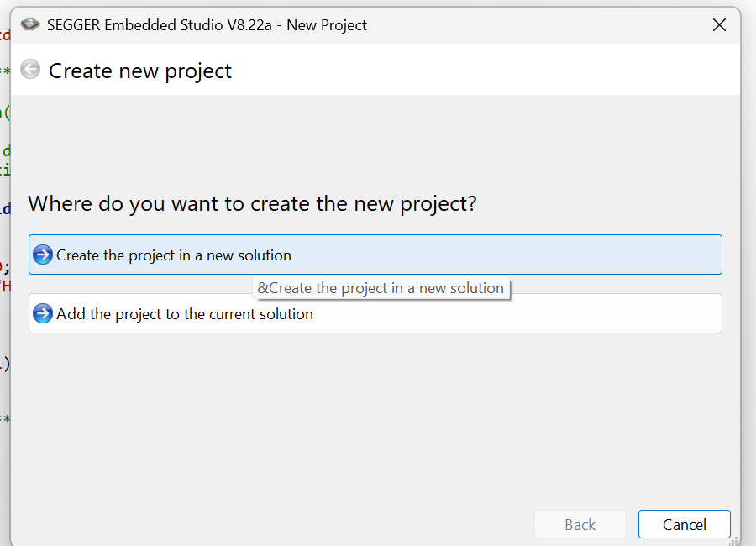Viewport: 756px width, 546px height.
Task: Click the round back arrow icon in header
Action: tap(30, 70)
